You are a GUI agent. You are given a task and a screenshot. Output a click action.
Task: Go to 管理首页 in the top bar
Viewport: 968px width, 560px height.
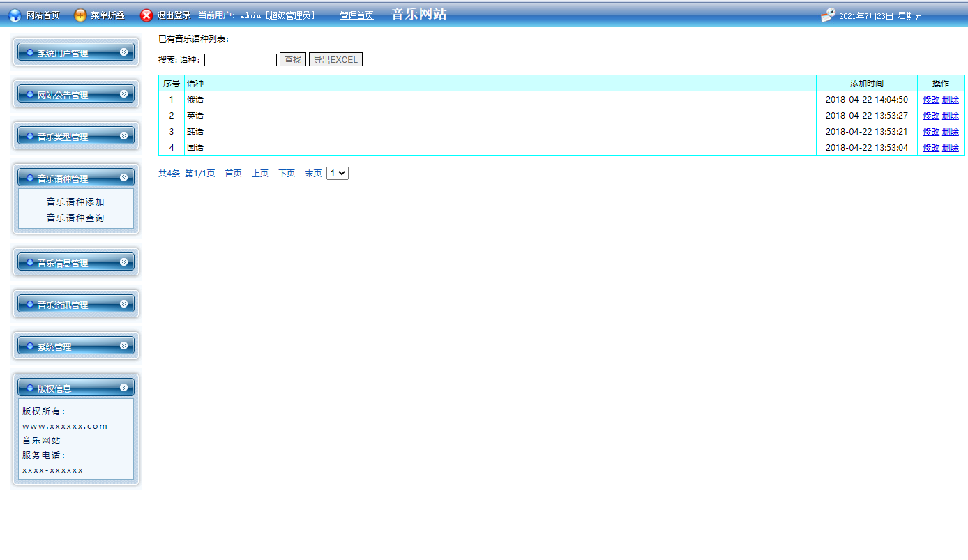pos(356,15)
